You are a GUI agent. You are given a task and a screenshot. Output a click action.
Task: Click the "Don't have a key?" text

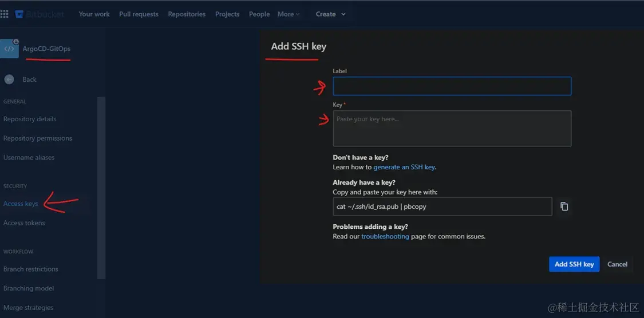(361, 157)
